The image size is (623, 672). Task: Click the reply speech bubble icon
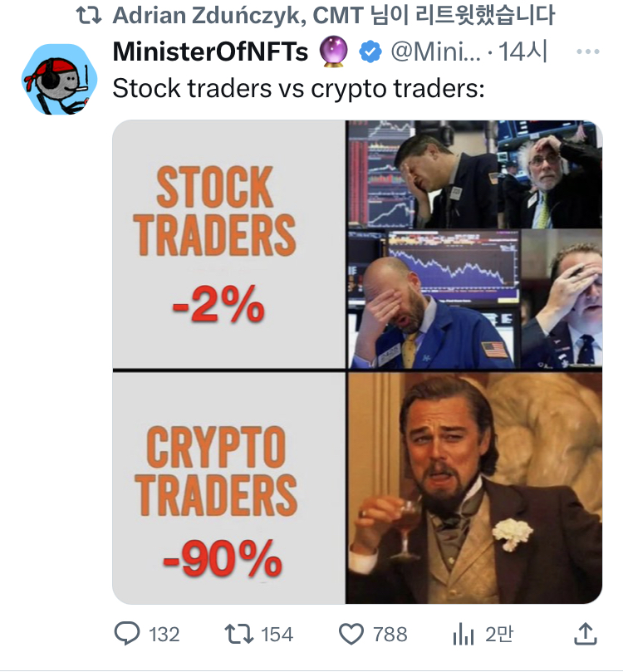[127, 635]
